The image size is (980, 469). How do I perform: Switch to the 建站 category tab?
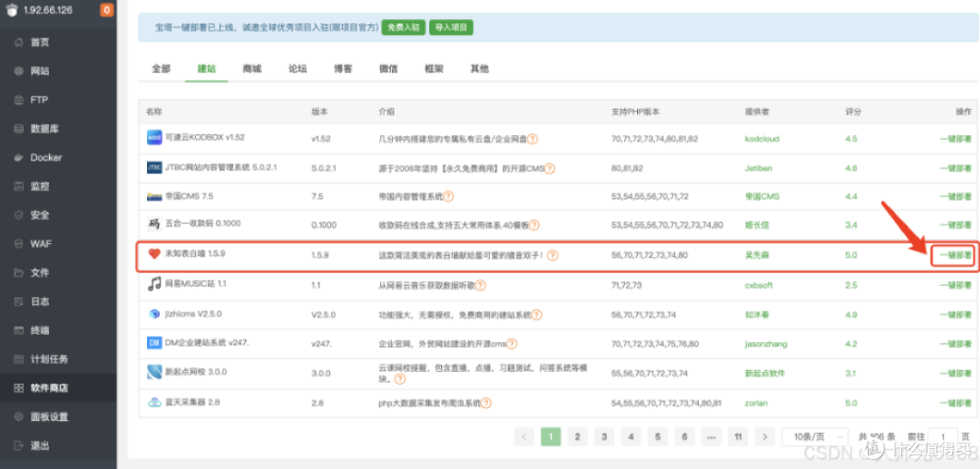206,69
